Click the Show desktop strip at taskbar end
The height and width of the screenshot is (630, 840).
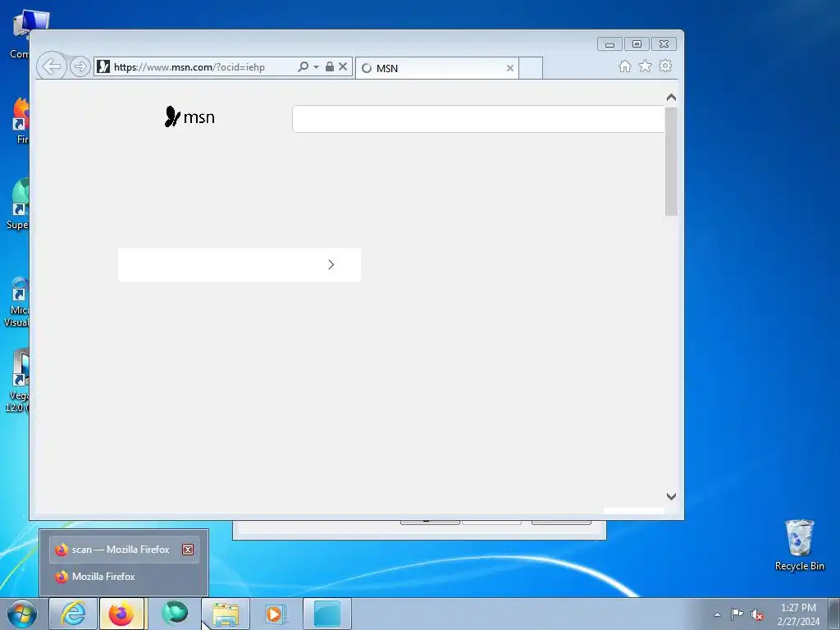coord(834,614)
